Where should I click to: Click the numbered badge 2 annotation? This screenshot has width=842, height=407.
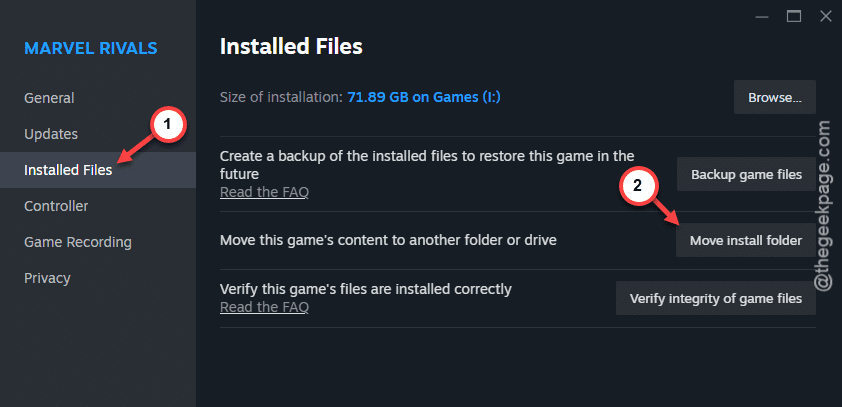pos(637,186)
